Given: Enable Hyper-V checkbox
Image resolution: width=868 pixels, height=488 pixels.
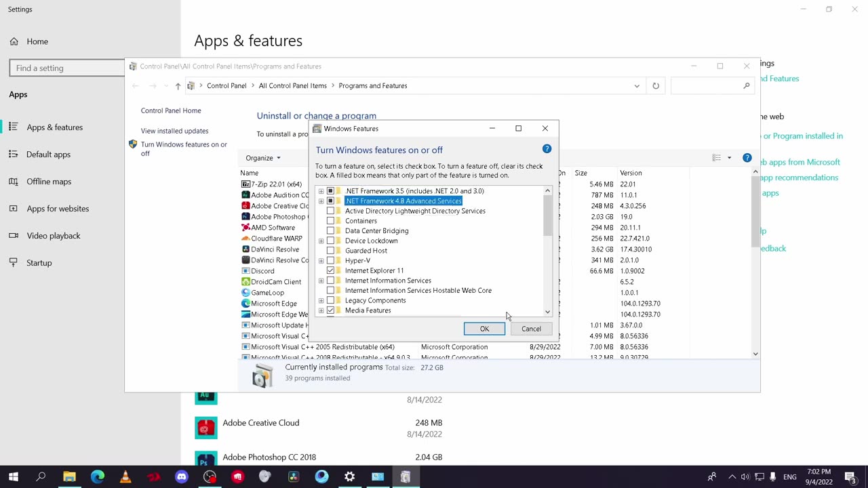Looking at the screenshot, I should coord(330,261).
